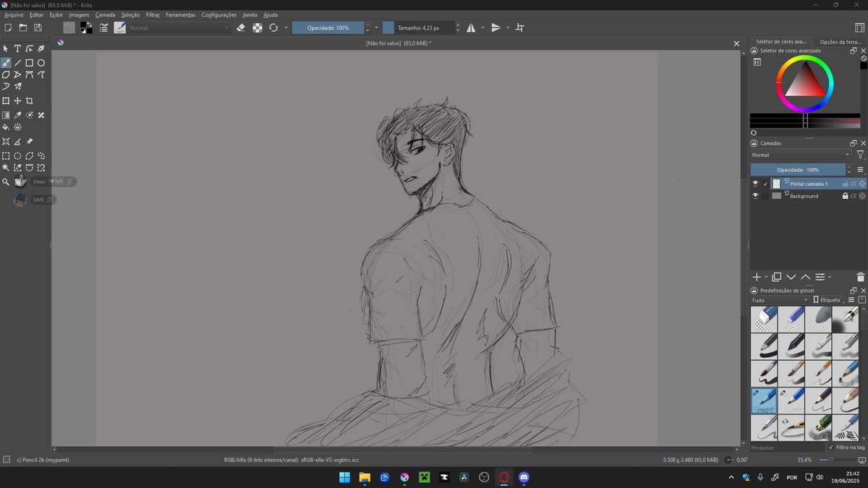
Task: Create a new document from toolbar
Action: pos(8,27)
